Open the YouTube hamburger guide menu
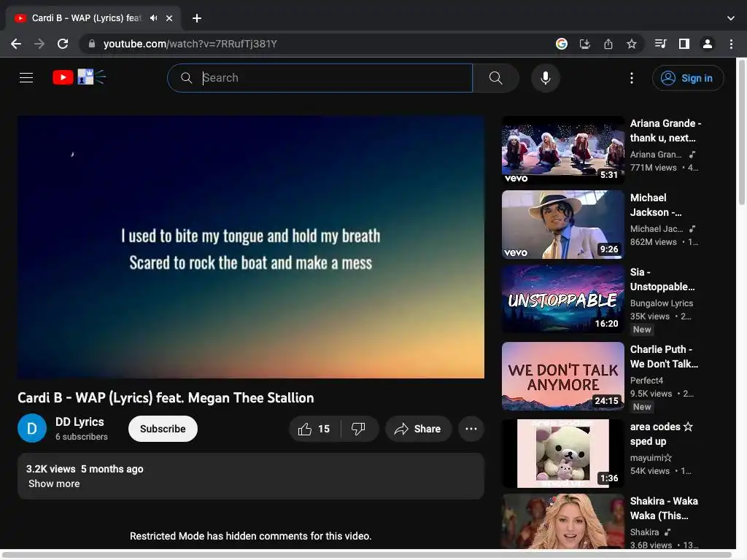Image resolution: width=747 pixels, height=560 pixels. coord(26,77)
